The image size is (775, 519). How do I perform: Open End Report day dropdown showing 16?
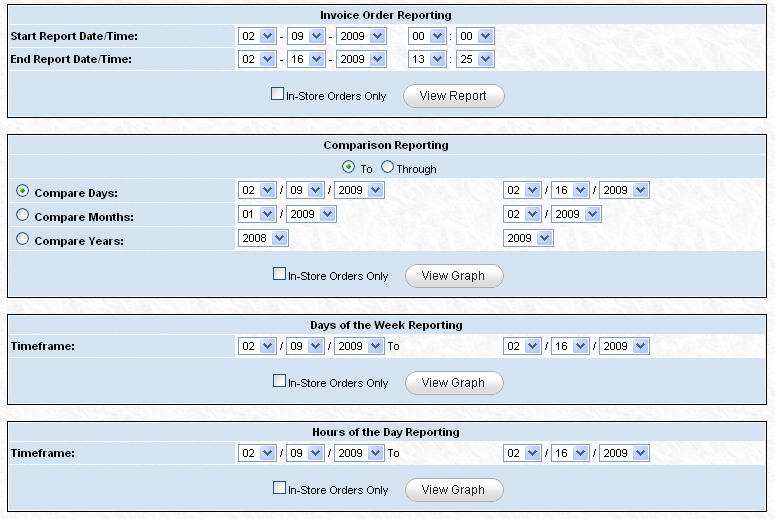pos(306,59)
